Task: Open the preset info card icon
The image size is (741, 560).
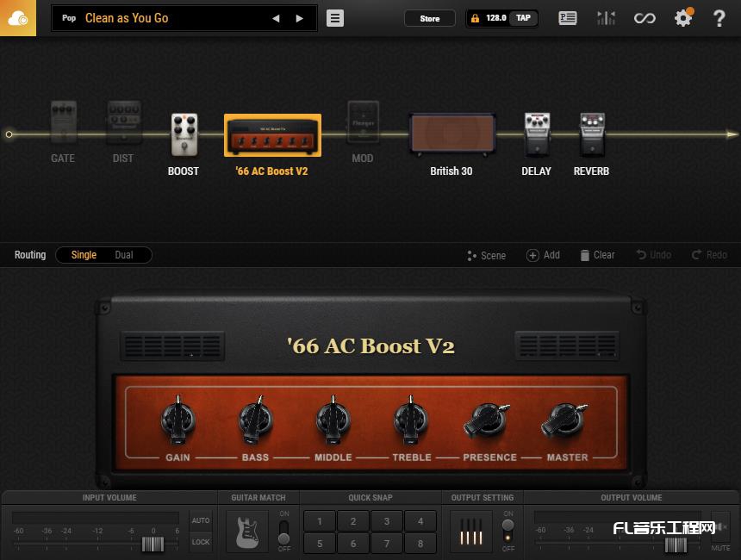Action: coord(568,17)
